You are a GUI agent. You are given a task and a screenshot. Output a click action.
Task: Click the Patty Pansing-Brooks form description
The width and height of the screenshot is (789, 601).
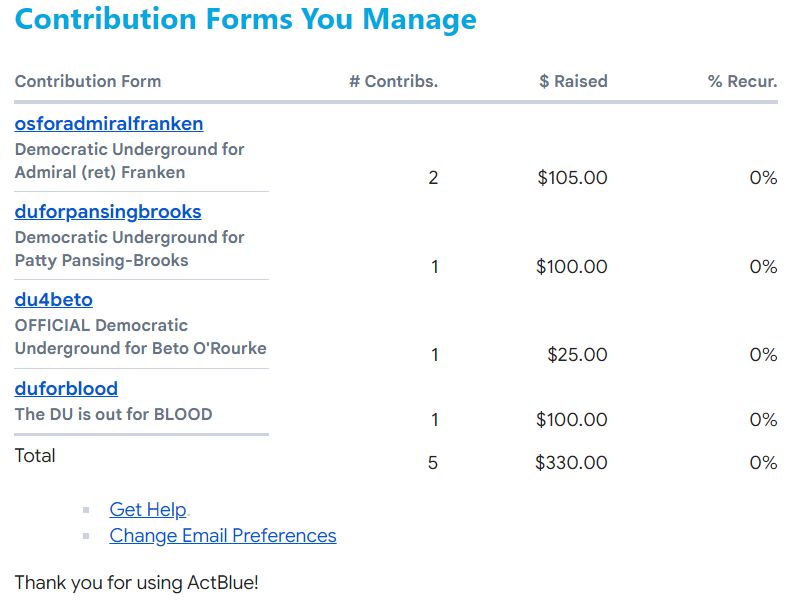pos(129,249)
